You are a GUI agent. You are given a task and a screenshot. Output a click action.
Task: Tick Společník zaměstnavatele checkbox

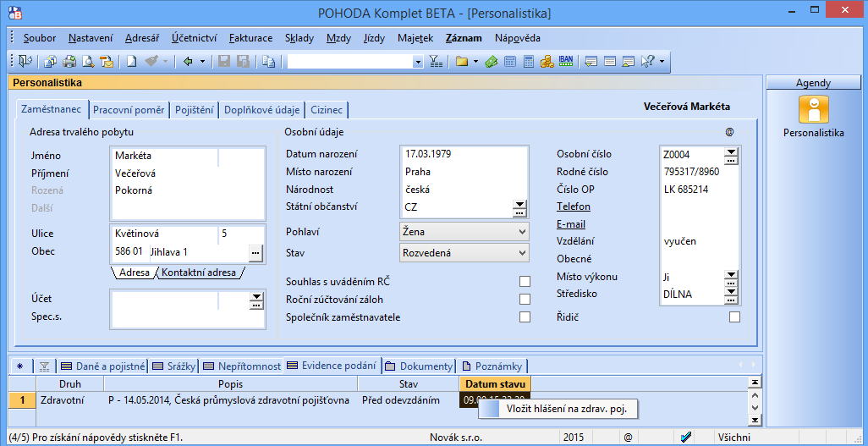coord(525,317)
